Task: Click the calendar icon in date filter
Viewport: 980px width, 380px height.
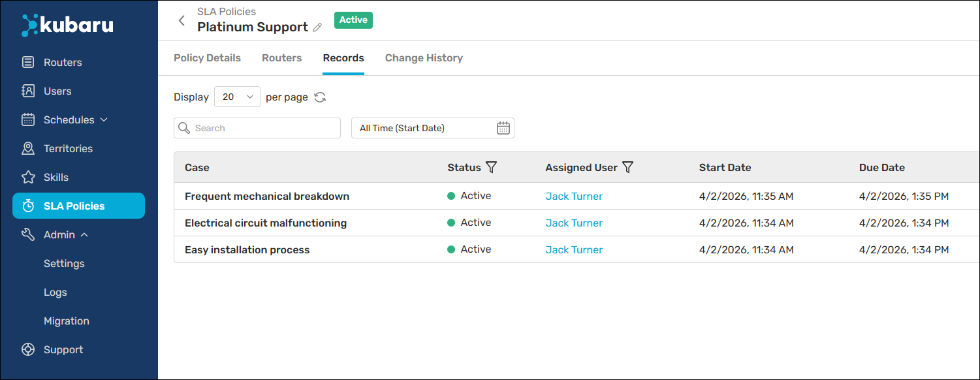Action: click(503, 128)
